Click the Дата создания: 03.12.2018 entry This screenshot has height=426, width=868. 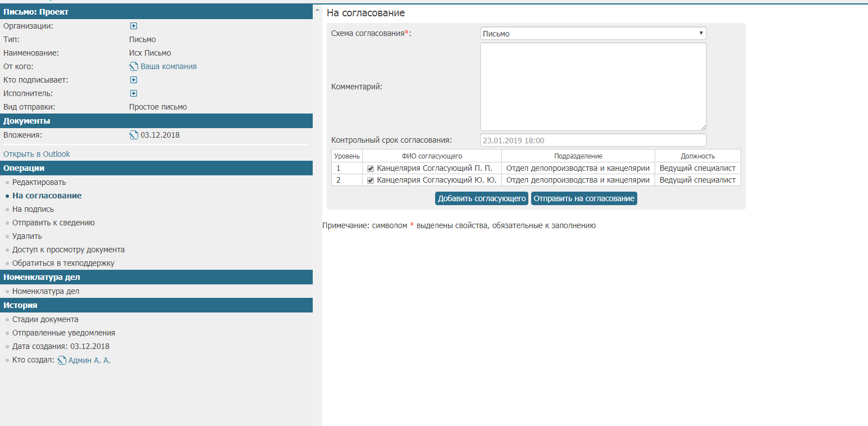(61, 346)
